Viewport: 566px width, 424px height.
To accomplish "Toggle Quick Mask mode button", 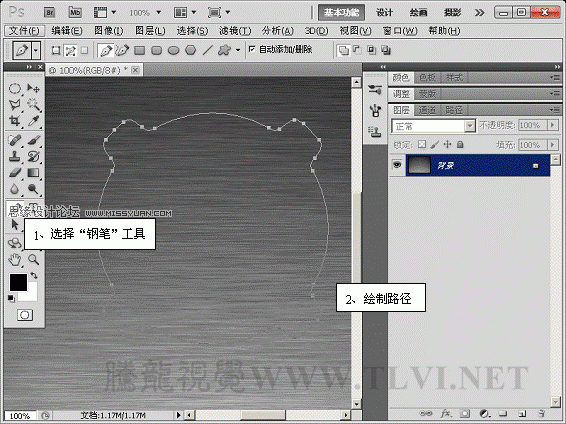I will click(25, 315).
